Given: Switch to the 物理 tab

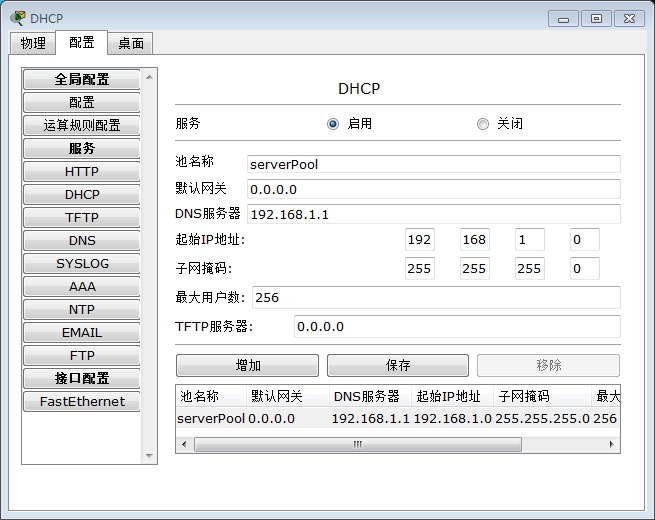Looking at the screenshot, I should pos(33,43).
